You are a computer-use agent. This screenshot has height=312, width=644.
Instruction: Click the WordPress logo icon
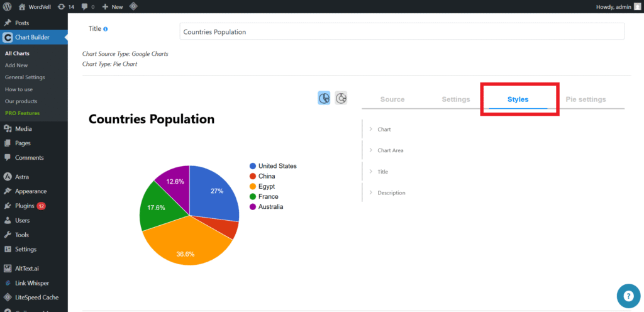7,6
